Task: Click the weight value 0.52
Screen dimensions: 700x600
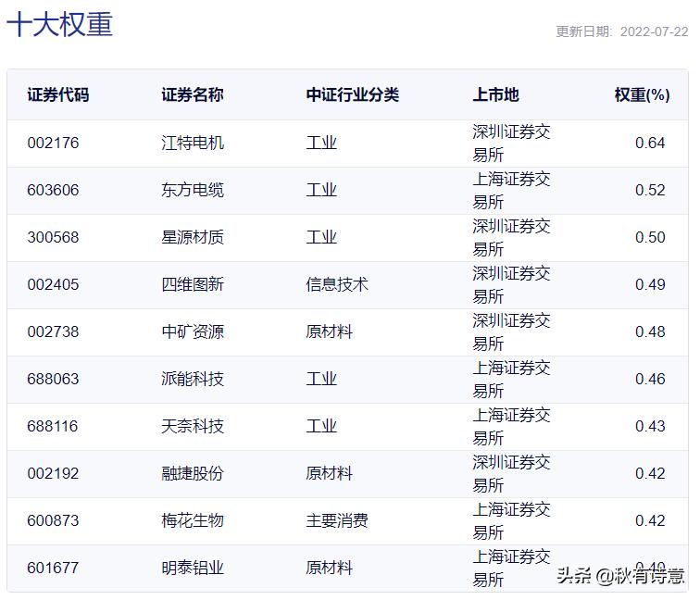Action: tap(650, 190)
